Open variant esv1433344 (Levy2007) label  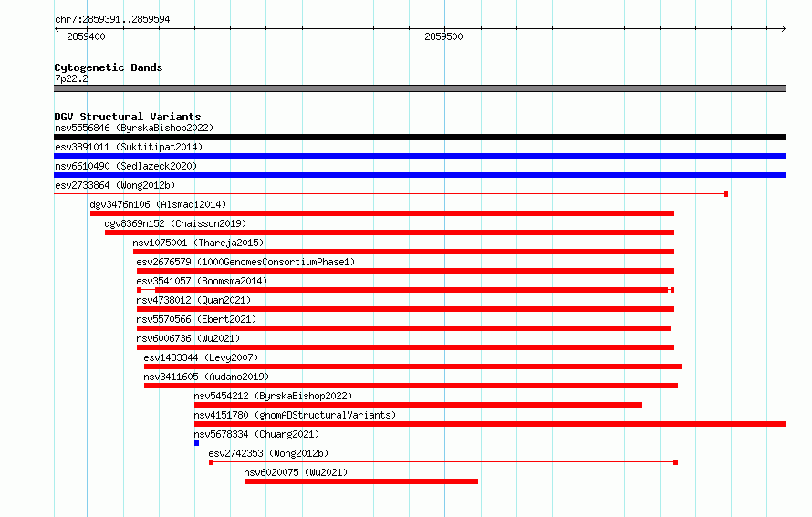click(x=201, y=357)
